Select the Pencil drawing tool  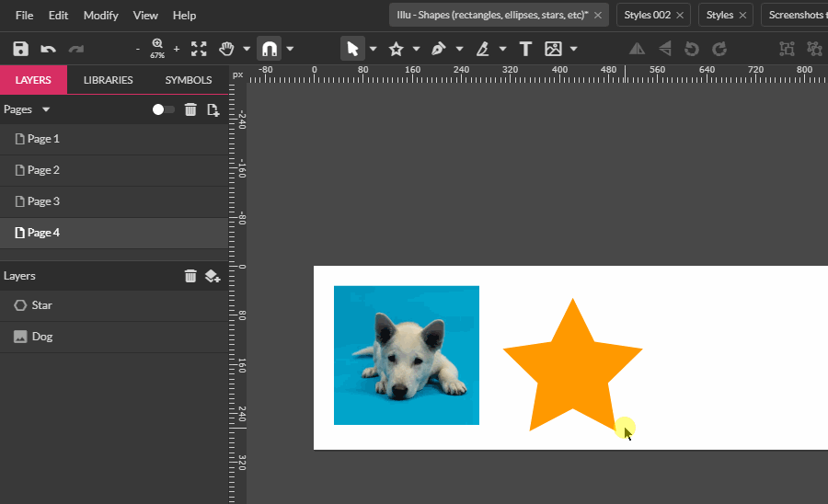[482, 49]
